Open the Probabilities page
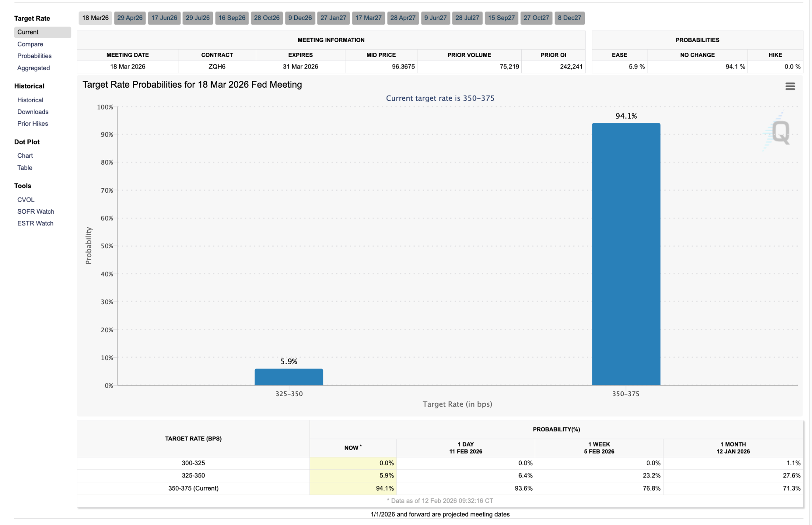812x525 pixels. [x=34, y=56]
